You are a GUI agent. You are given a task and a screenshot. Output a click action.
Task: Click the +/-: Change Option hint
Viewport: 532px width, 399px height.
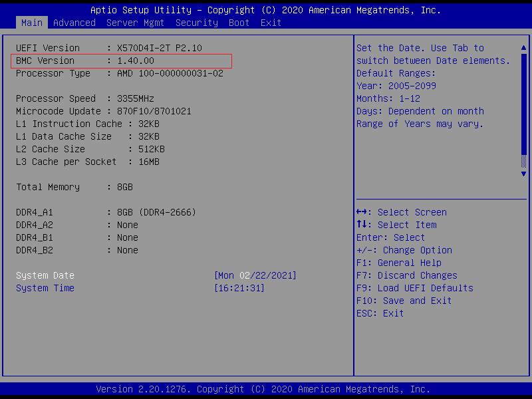tap(404, 251)
